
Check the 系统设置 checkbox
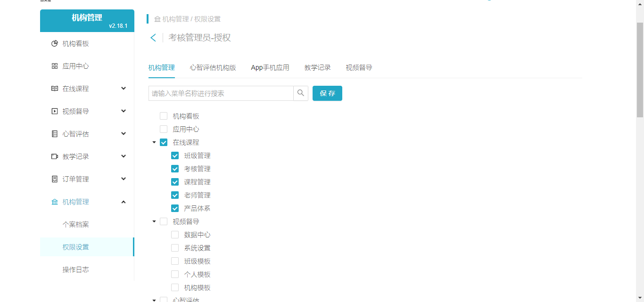click(x=175, y=248)
